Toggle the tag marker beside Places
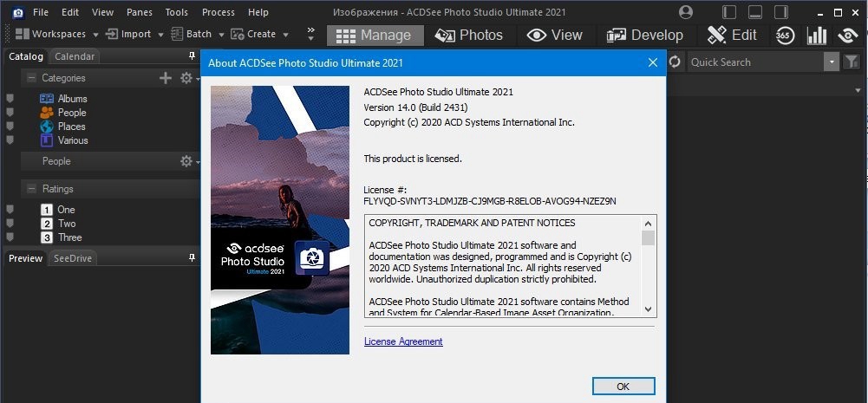Image resolution: width=868 pixels, height=403 pixels. 10,127
